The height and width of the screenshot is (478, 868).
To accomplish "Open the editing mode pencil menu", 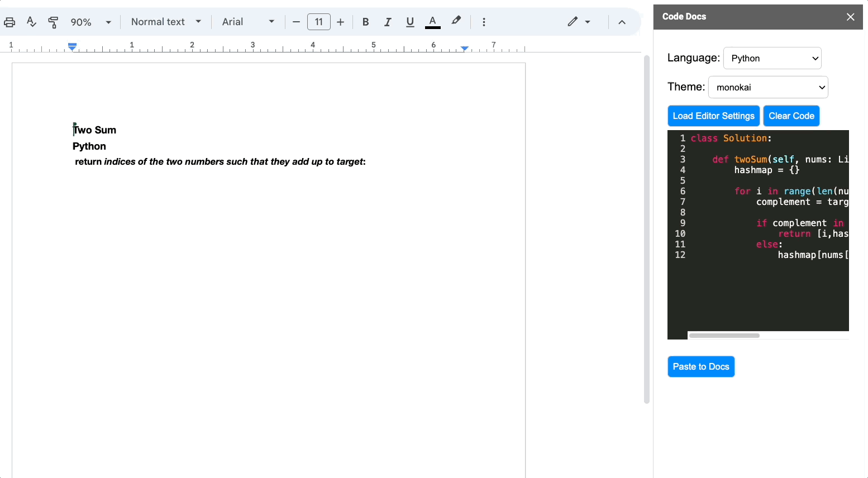I will coord(579,22).
